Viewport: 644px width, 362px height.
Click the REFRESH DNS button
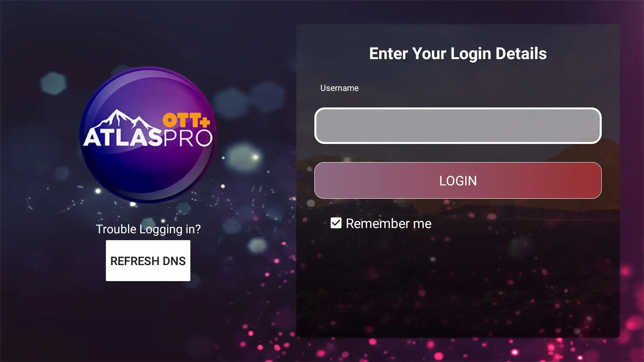click(x=148, y=260)
